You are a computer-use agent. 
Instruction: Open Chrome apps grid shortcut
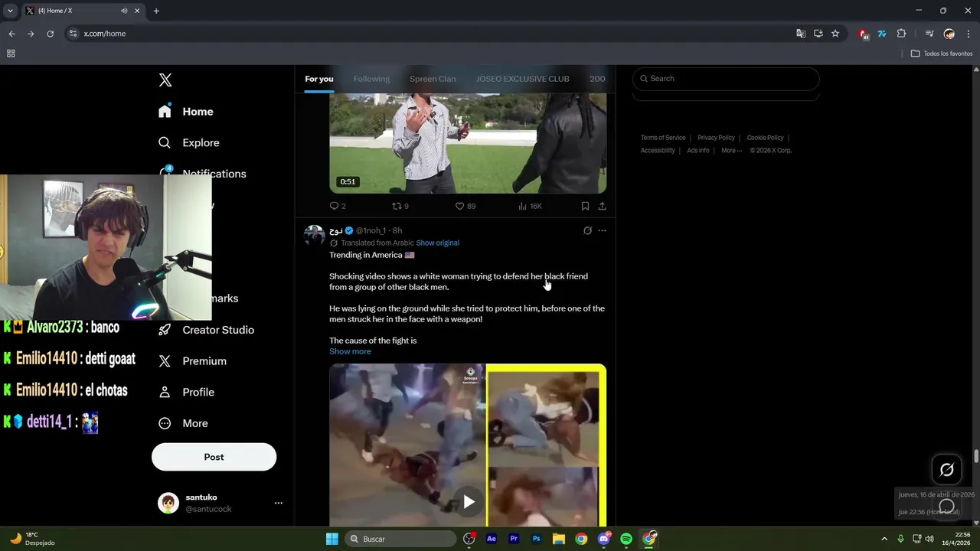click(11, 54)
